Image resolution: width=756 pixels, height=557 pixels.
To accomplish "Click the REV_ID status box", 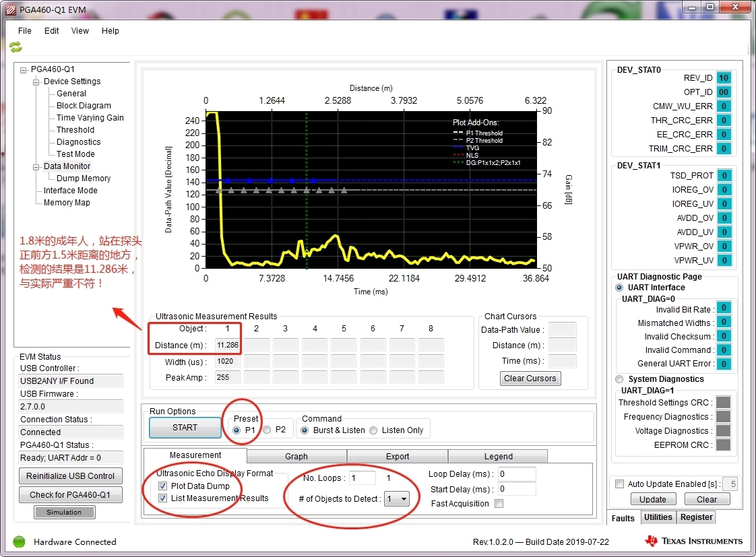I will (x=724, y=78).
